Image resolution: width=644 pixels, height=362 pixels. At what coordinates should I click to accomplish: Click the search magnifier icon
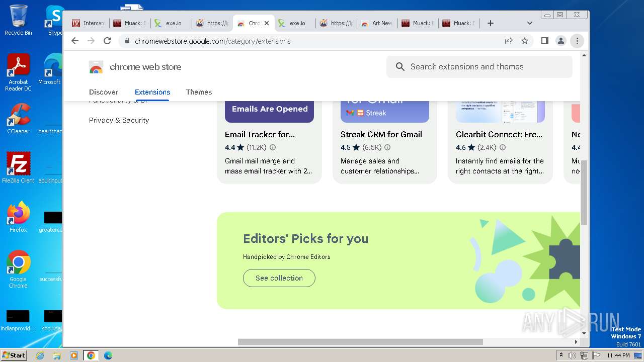click(400, 67)
